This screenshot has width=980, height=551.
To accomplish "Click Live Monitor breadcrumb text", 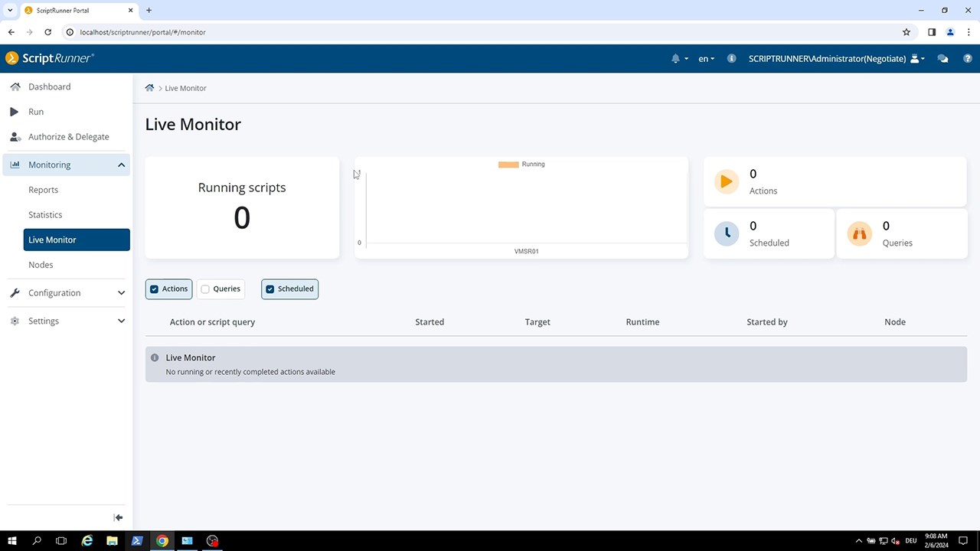I will [186, 88].
